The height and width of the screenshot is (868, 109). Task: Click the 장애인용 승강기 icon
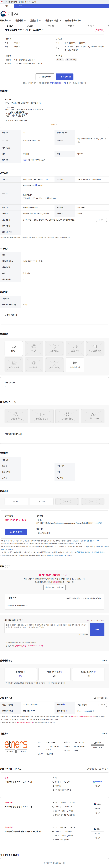[x=42, y=416]
